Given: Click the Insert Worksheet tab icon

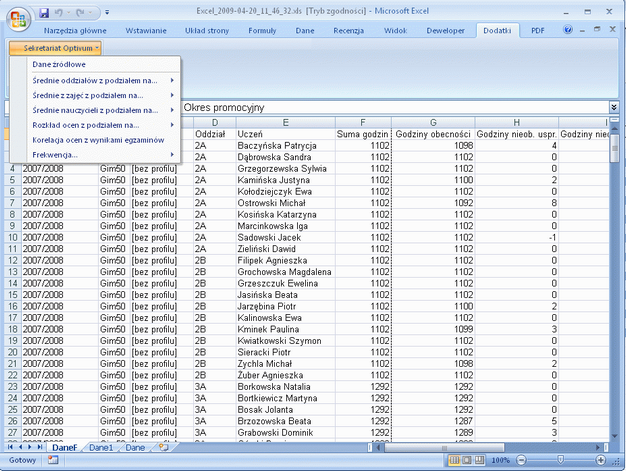Looking at the screenshot, I should [163, 447].
